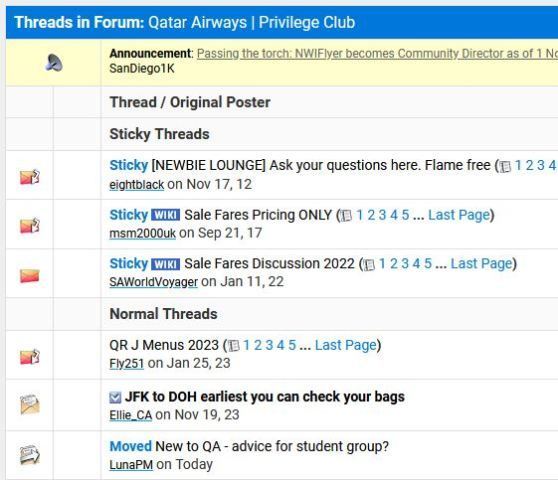Click the QR J Menus 2023 envelope icon

(30, 357)
